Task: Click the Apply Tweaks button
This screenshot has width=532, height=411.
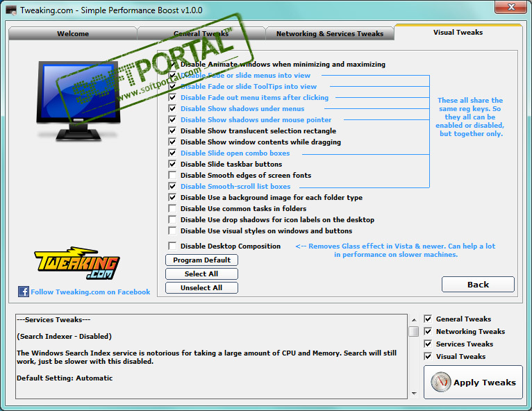Action: click(x=473, y=382)
